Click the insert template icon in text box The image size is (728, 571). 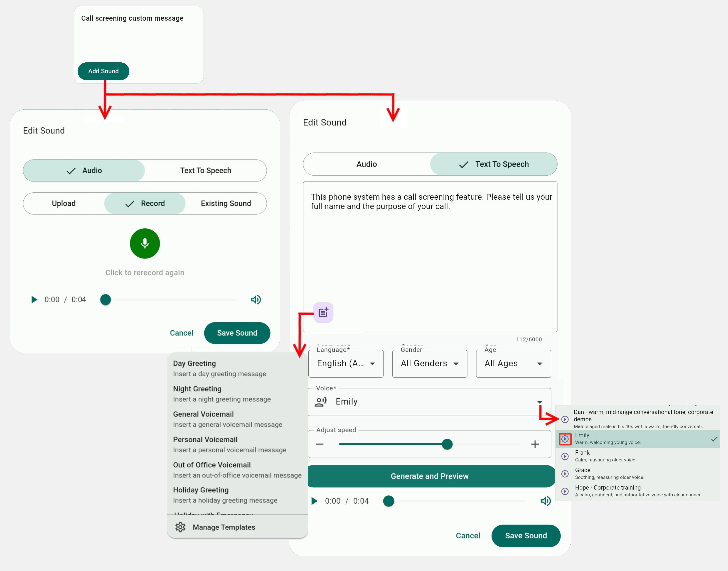323,313
